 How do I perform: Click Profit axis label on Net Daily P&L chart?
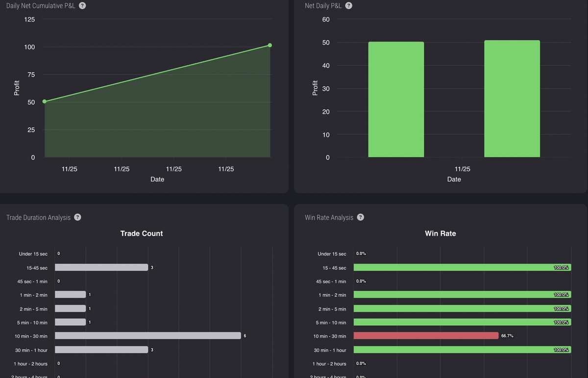(315, 88)
